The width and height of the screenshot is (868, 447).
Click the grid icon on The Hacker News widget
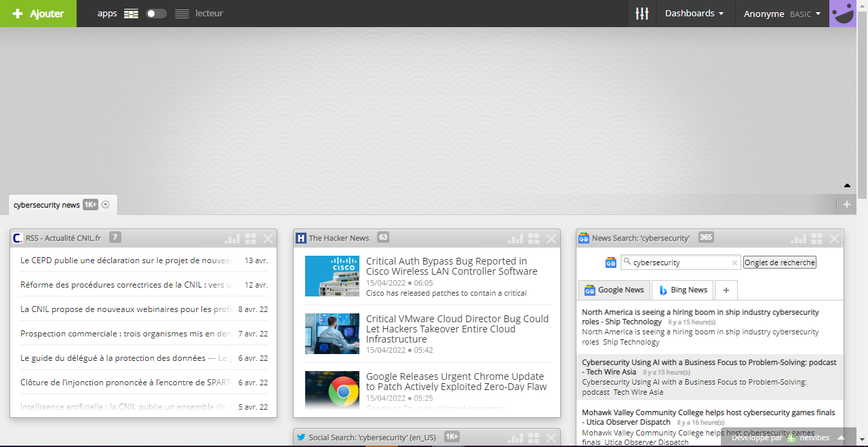[x=534, y=239]
